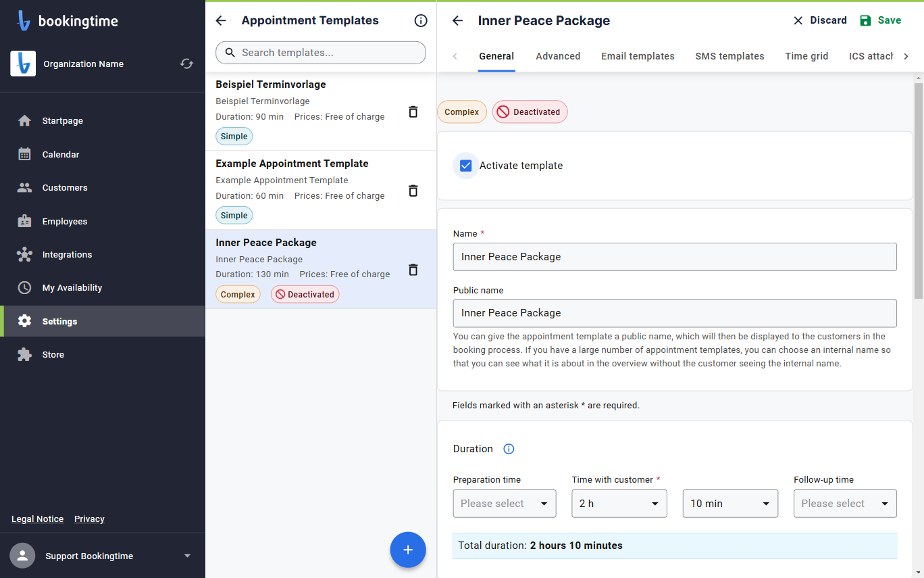This screenshot has width=924, height=578.
Task: Click the Settings gear icon
Action: pyautogui.click(x=24, y=321)
